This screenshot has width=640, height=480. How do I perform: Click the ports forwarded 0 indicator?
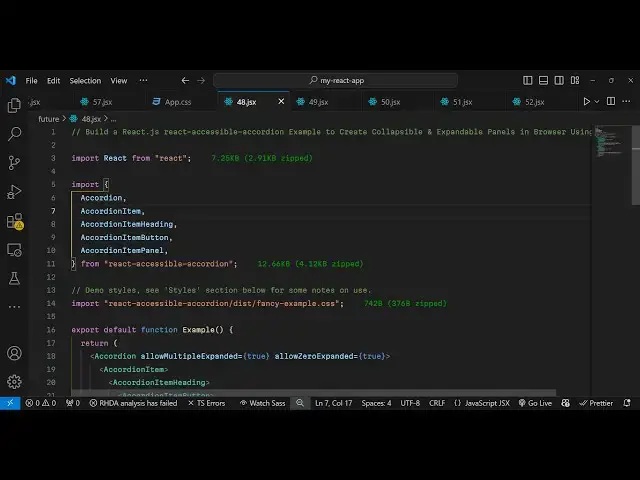pos(73,403)
